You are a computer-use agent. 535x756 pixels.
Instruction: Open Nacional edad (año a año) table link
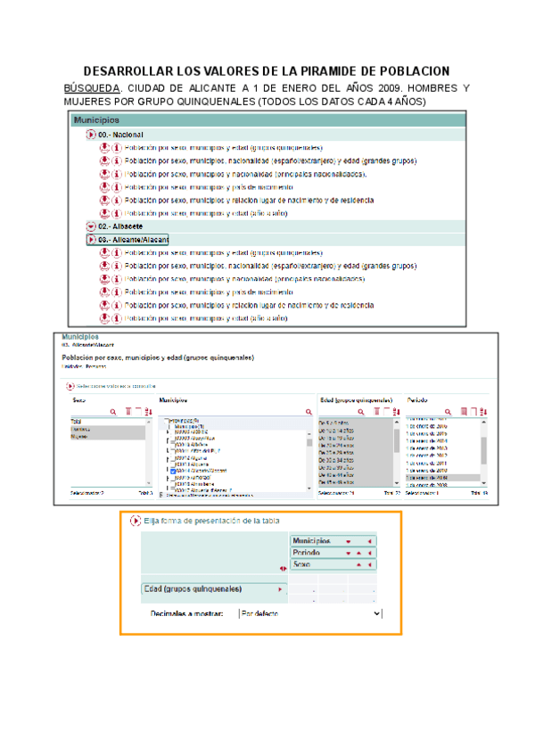pyautogui.click(x=206, y=213)
